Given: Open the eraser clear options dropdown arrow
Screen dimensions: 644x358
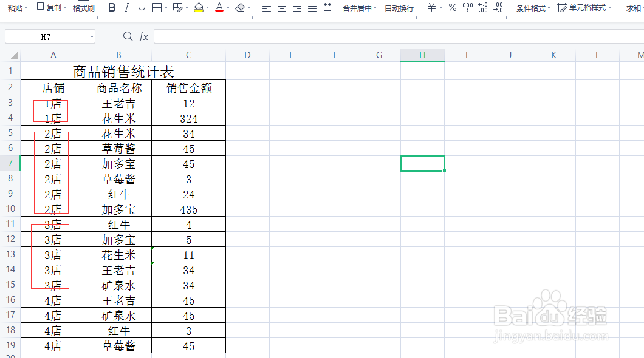Looking at the screenshot, I should (249, 8).
